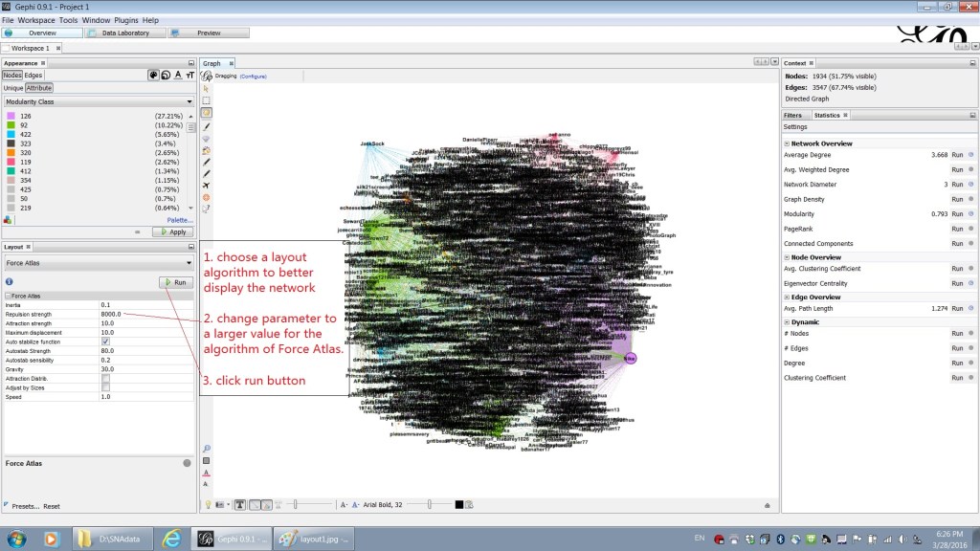Click the light bulb background color icon
Image resolution: width=980 pixels, height=551 pixels.
click(x=207, y=504)
